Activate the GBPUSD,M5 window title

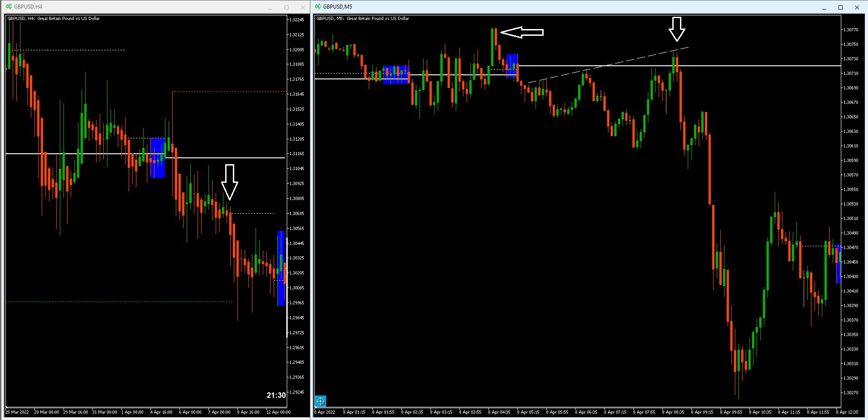tap(338, 7)
